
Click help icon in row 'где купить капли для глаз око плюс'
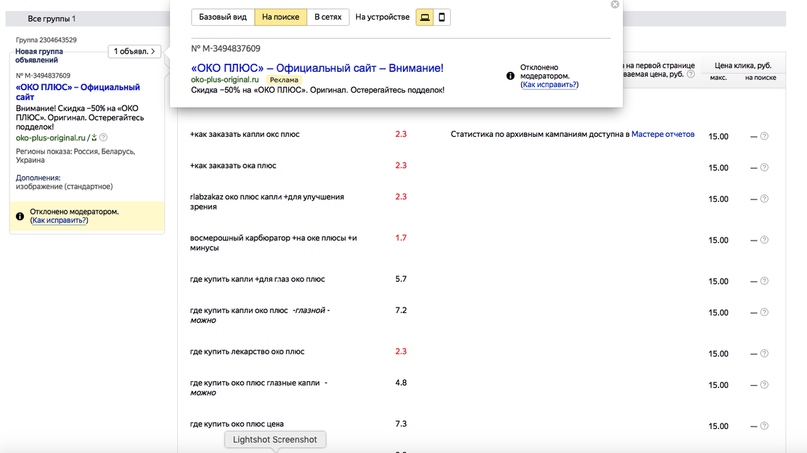pos(764,281)
